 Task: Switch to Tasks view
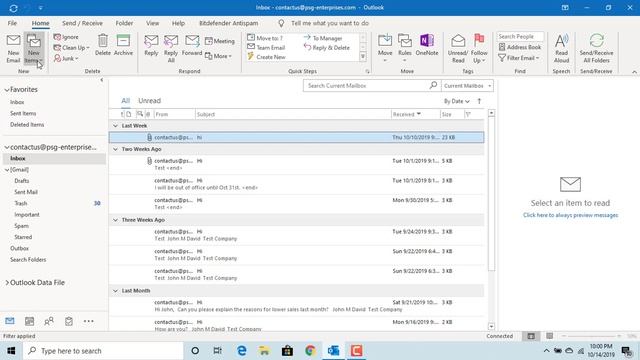click(69, 321)
